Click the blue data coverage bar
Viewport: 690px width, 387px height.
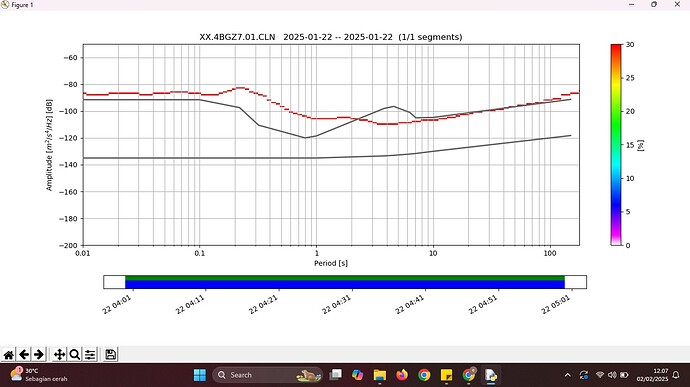(345, 285)
